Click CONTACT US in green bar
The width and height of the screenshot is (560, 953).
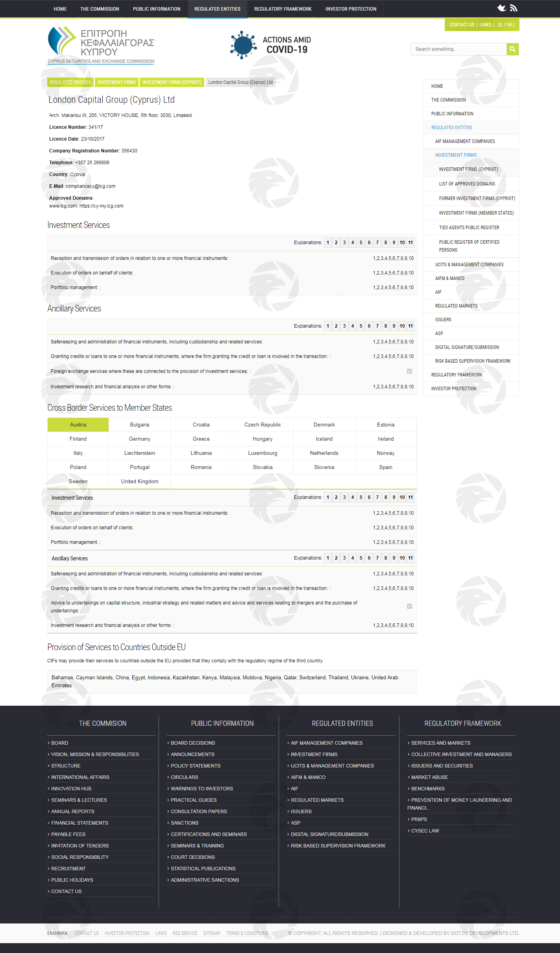tap(462, 25)
